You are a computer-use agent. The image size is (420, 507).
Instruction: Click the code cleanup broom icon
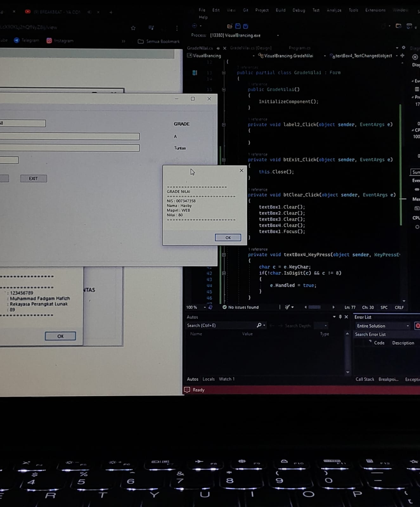click(x=287, y=307)
